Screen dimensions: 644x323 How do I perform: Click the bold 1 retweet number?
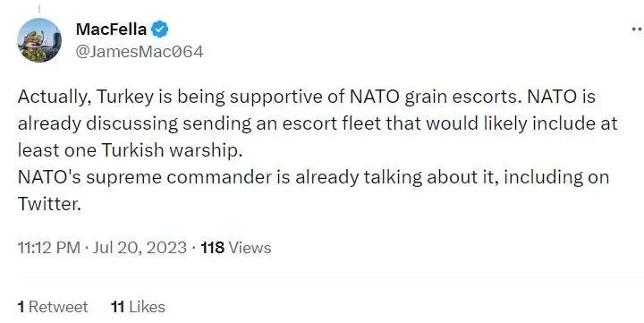pyautogui.click(x=21, y=307)
